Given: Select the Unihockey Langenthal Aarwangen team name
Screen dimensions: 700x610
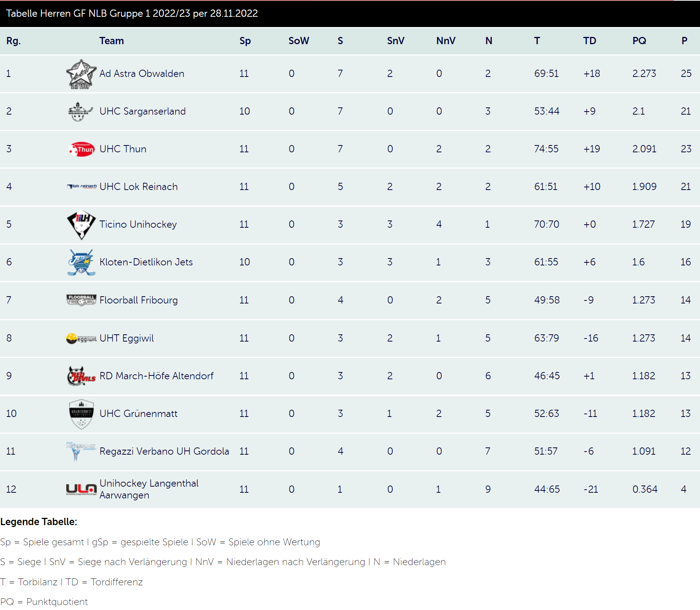Looking at the screenshot, I should click(x=149, y=489).
